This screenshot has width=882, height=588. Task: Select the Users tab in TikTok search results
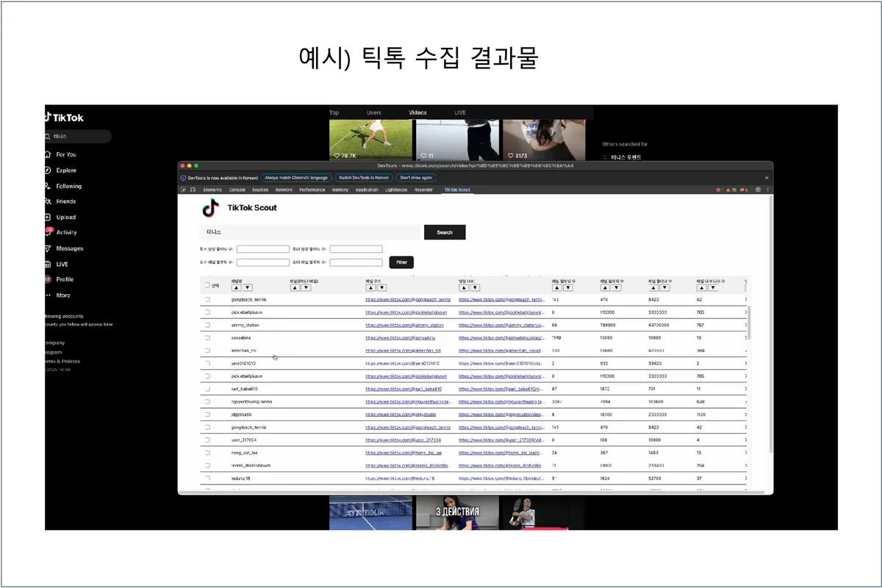(x=373, y=112)
